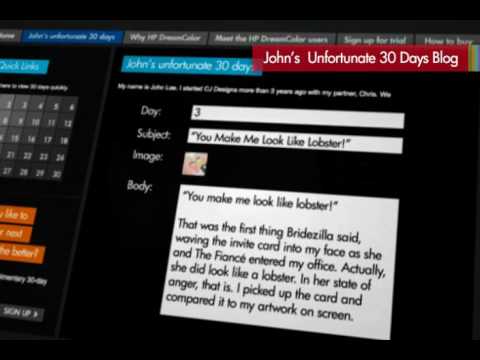Select day 17 in the calendar
480x360 pixels.
click(x=48, y=139)
